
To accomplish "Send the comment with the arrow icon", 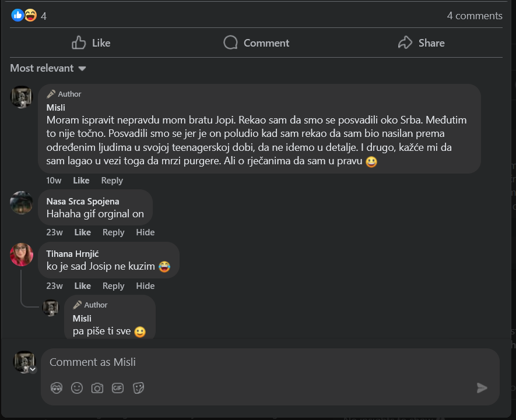I will [482, 388].
